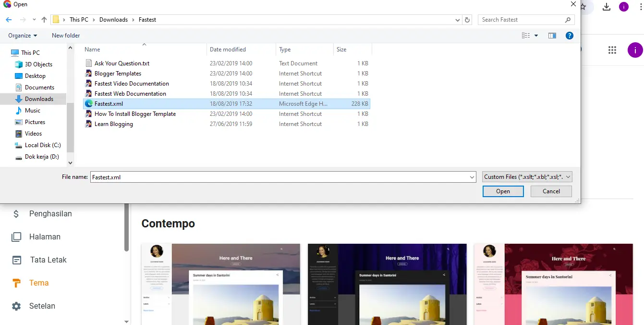The height and width of the screenshot is (325, 644).
Task: Select Local Disk (C:) in navigation tree
Action: point(42,145)
